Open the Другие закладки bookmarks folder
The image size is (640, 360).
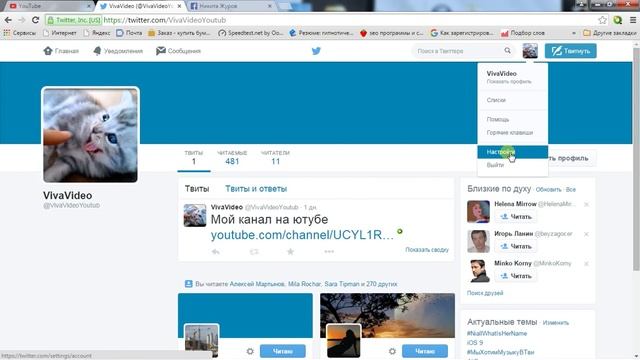[x=610, y=33]
